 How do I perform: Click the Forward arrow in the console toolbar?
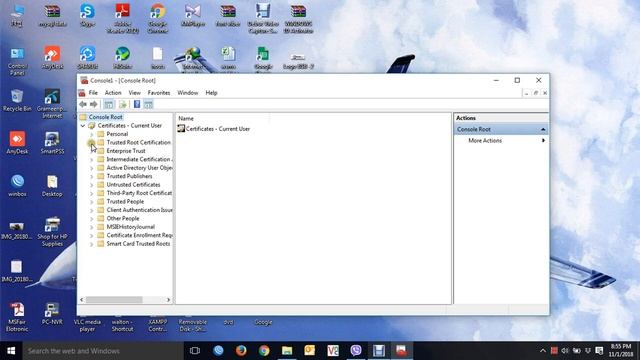[x=93, y=104]
